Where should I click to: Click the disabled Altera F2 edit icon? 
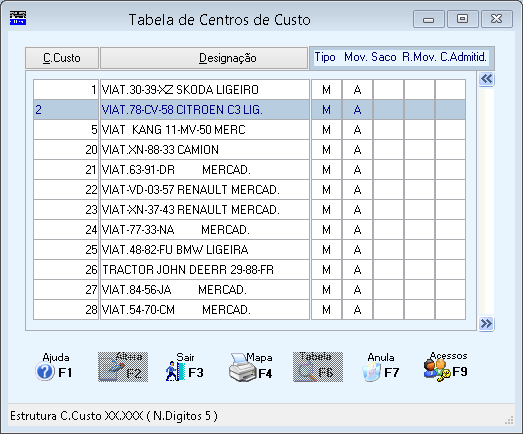[x=123, y=367]
